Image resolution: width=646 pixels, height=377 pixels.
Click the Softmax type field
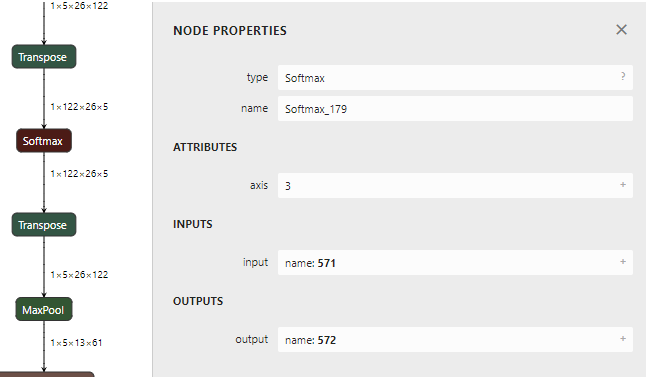click(x=455, y=77)
